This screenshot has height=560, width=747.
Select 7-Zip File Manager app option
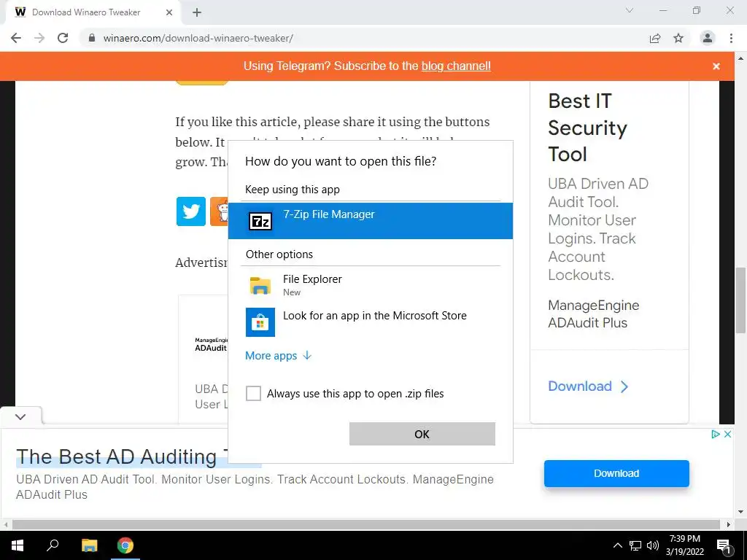tap(370, 221)
